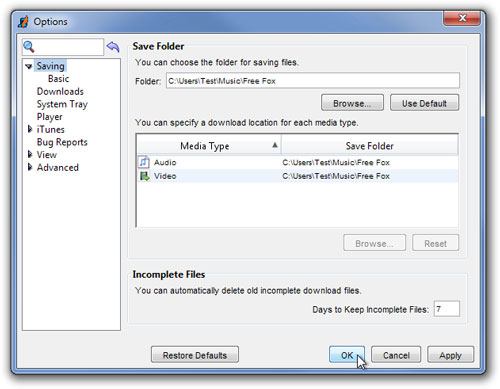Open the View options page
The image size is (500, 389).
point(47,155)
